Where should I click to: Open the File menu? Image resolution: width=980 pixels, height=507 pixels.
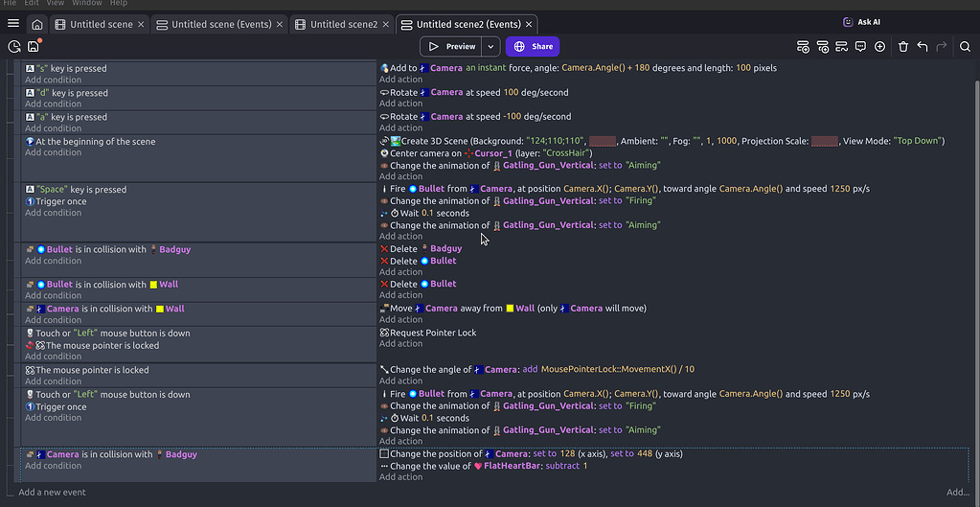click(10, 3)
